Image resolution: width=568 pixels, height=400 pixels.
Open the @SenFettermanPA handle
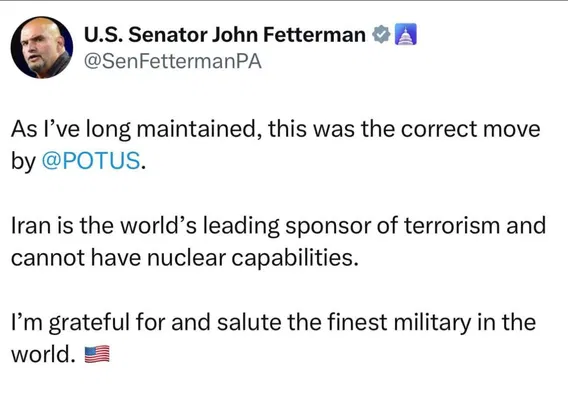tap(172, 61)
